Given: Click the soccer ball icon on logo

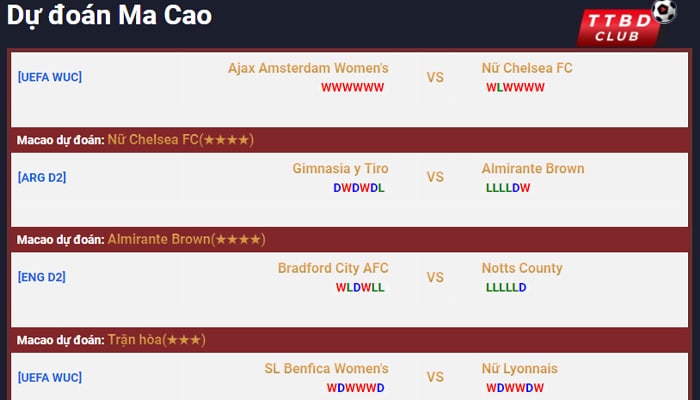Looking at the screenshot, I should pos(664,11).
